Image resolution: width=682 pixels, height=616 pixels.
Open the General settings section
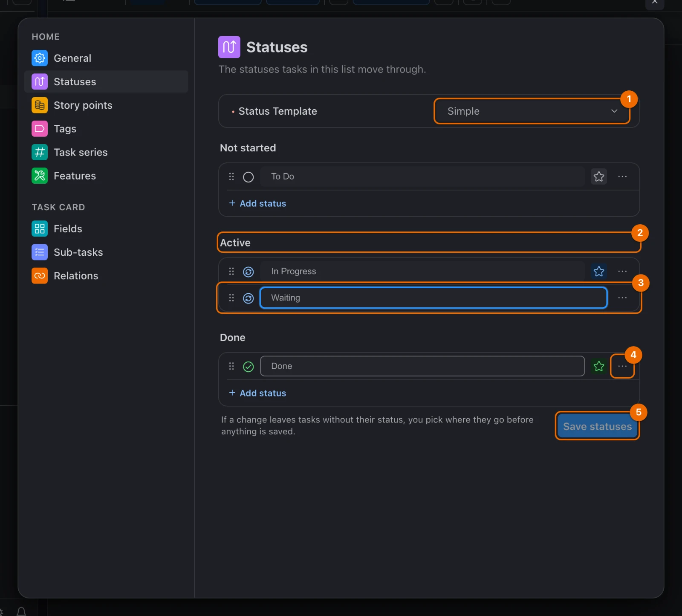tap(106, 58)
